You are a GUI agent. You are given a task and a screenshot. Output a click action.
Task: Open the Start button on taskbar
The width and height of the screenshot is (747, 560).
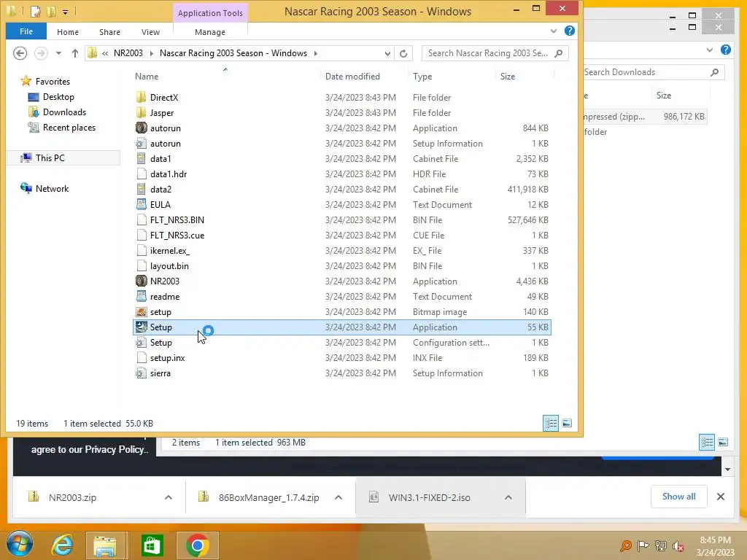pyautogui.click(x=20, y=543)
